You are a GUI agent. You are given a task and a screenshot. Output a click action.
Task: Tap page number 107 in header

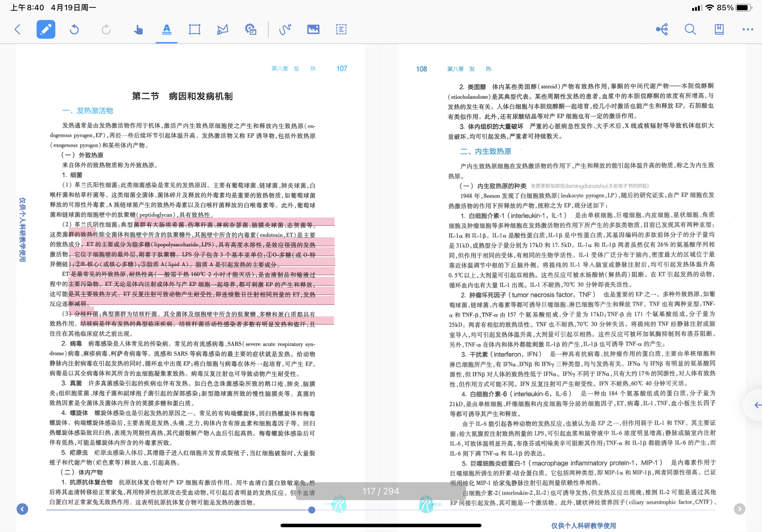341,68
